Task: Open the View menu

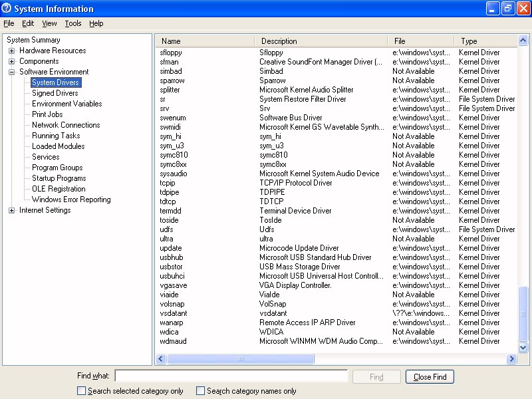Action: pos(49,23)
